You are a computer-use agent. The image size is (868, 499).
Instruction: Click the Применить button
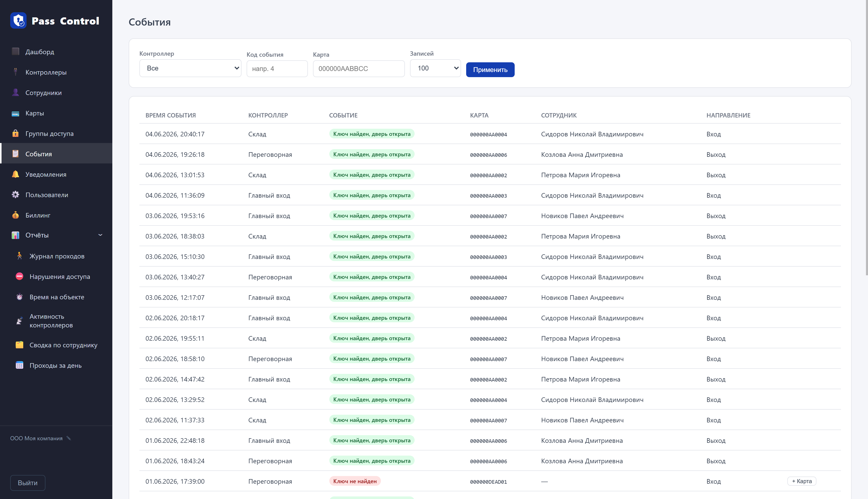click(x=490, y=69)
